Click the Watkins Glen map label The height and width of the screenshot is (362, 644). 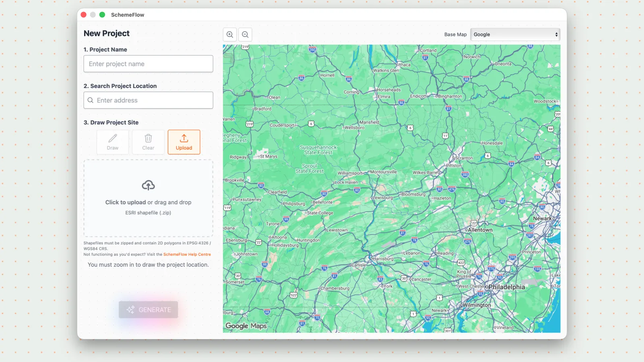pyautogui.click(x=386, y=70)
